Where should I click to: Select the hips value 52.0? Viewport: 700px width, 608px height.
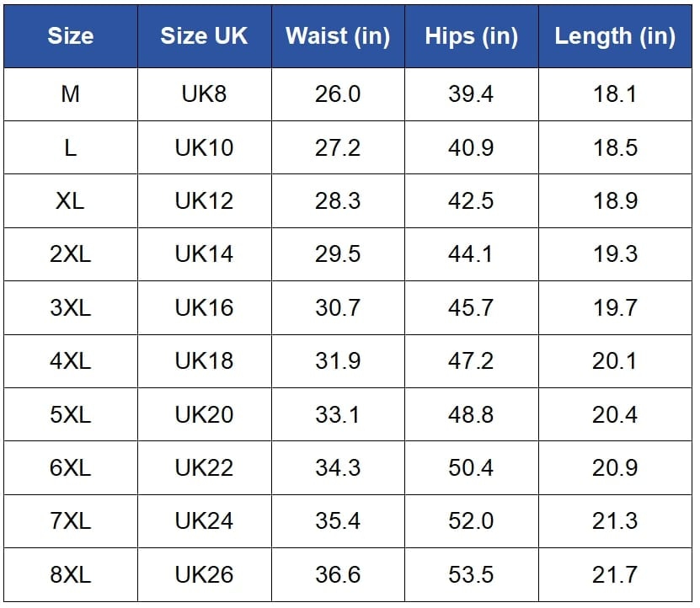(x=471, y=521)
